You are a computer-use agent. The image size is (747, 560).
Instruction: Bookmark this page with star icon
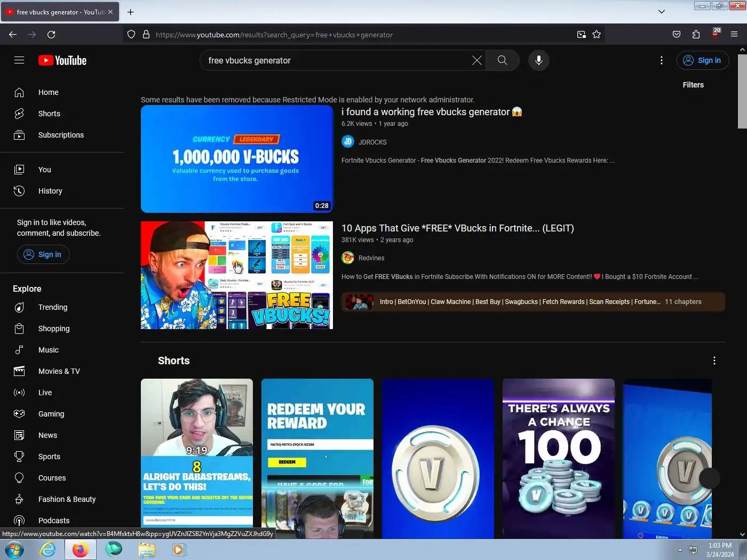tap(597, 35)
